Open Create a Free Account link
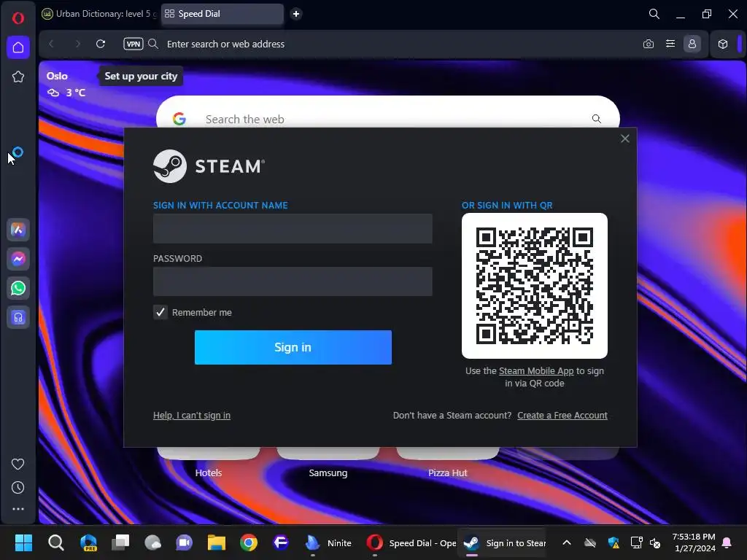747x560 pixels. tap(562, 415)
